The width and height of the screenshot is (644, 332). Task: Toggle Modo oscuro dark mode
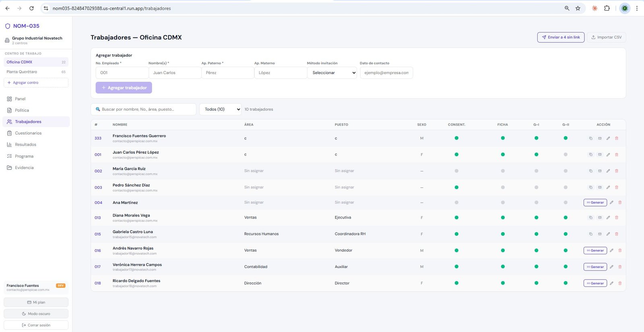click(x=36, y=313)
